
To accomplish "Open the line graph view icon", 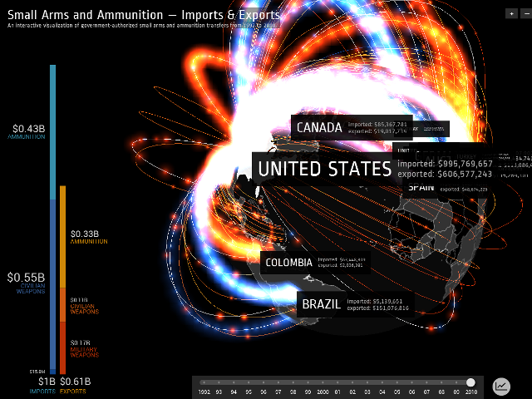I will tap(501, 386).
